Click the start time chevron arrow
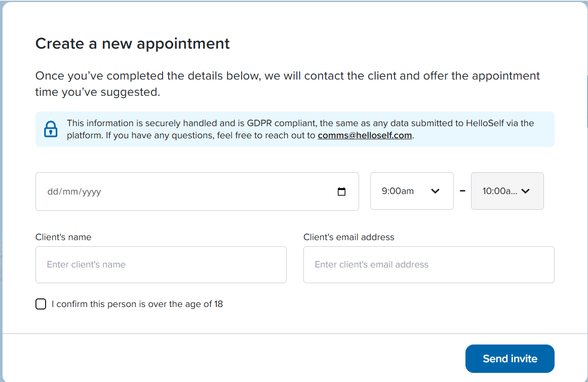The width and height of the screenshot is (588, 382). (435, 191)
